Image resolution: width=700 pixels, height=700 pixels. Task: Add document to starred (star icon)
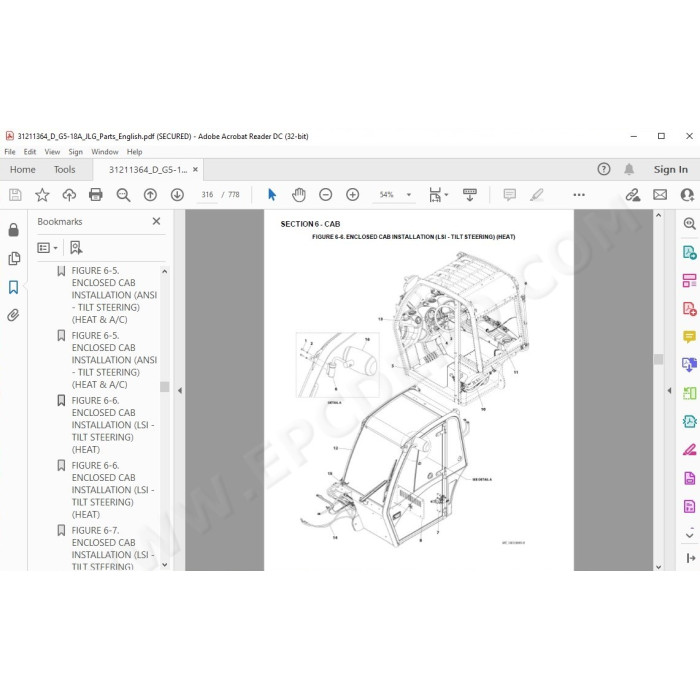click(42, 195)
